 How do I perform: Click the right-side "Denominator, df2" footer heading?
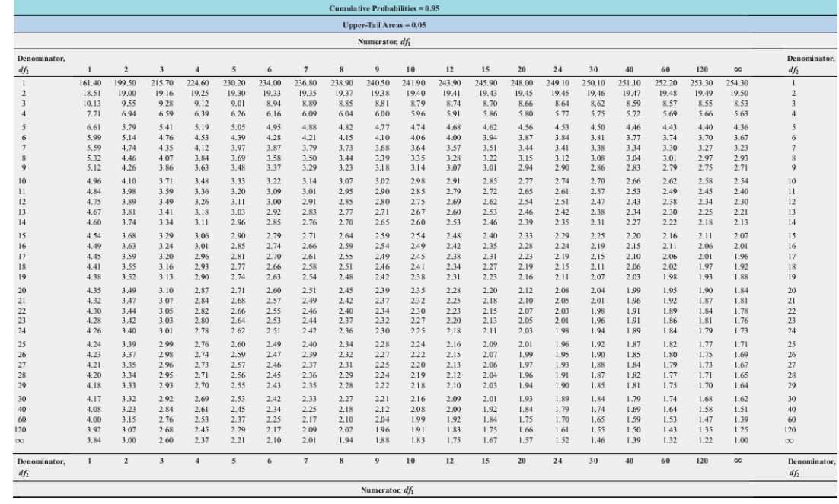tap(812, 466)
